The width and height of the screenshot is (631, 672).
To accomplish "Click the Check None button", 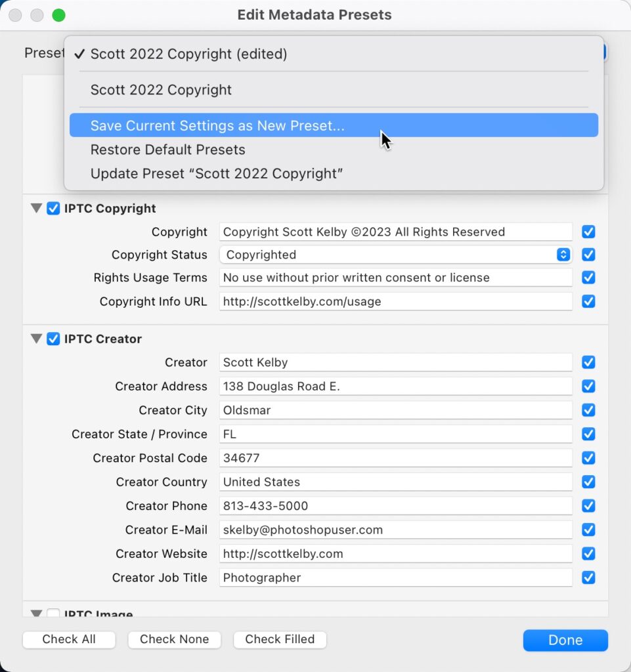I will (x=175, y=639).
